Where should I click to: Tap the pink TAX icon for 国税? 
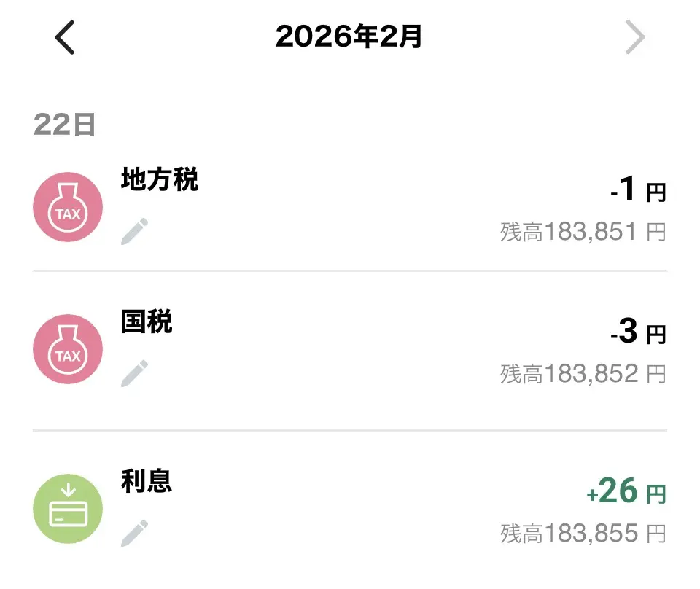pyautogui.click(x=68, y=349)
